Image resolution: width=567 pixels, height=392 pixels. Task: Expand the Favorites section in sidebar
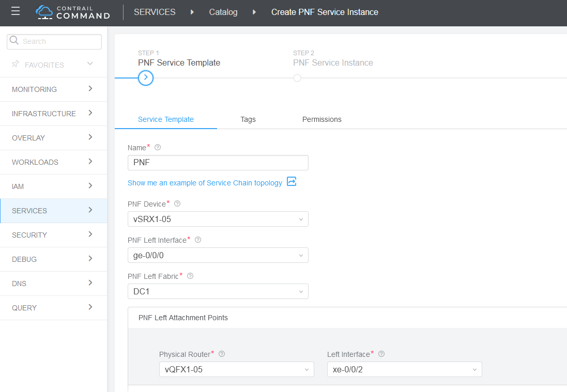(x=90, y=64)
